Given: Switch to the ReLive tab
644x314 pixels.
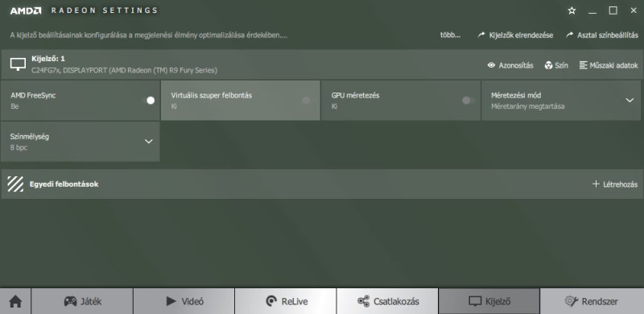Looking at the screenshot, I should pos(286,301).
